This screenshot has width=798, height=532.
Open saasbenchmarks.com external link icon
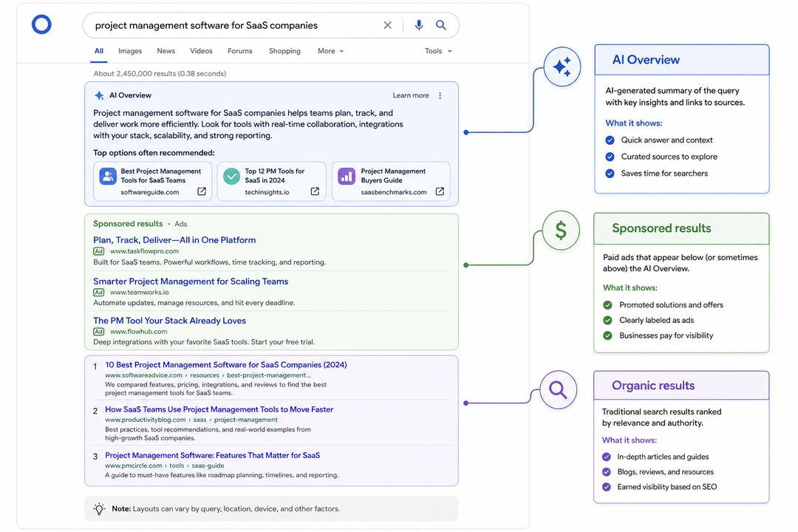440,191
